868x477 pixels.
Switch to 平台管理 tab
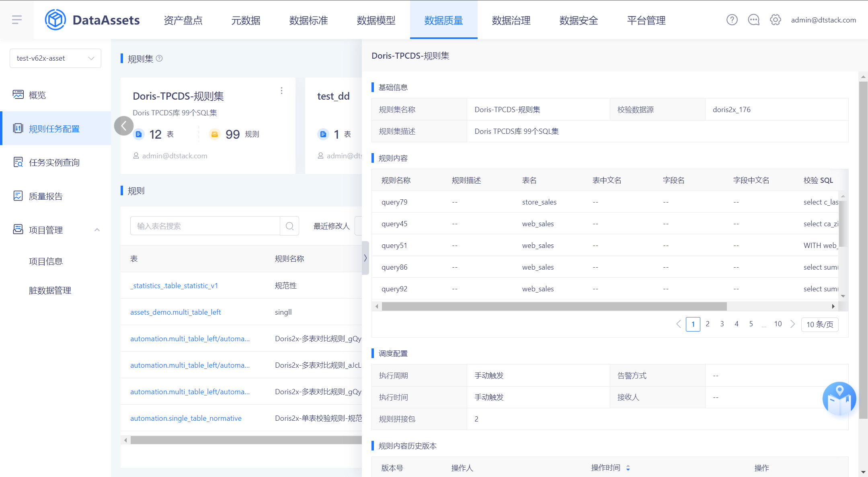[646, 20]
